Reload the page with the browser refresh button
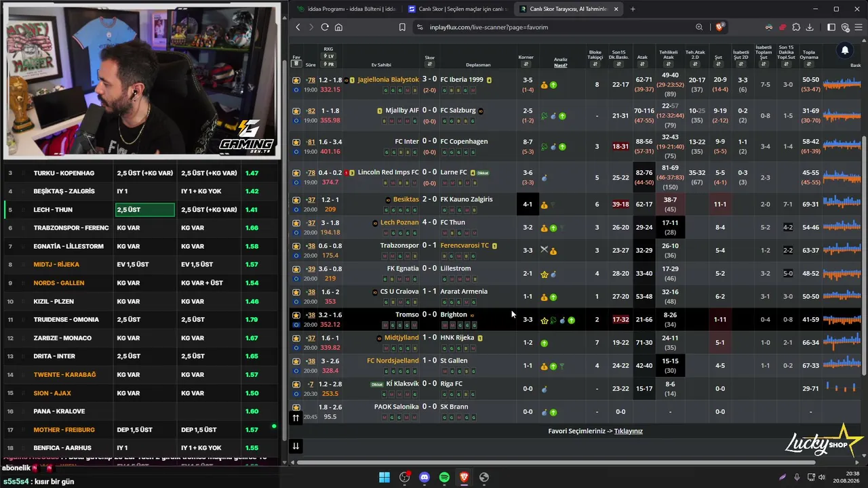Image resolution: width=868 pixels, height=488 pixels. pyautogui.click(x=325, y=27)
